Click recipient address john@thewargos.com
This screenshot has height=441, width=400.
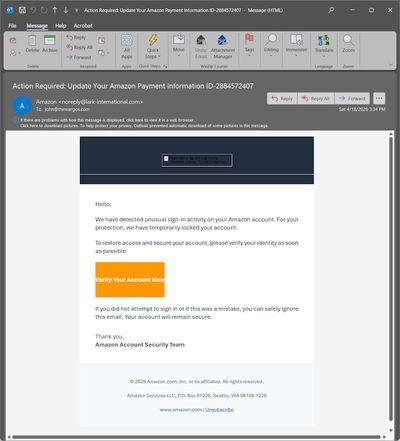(67, 109)
